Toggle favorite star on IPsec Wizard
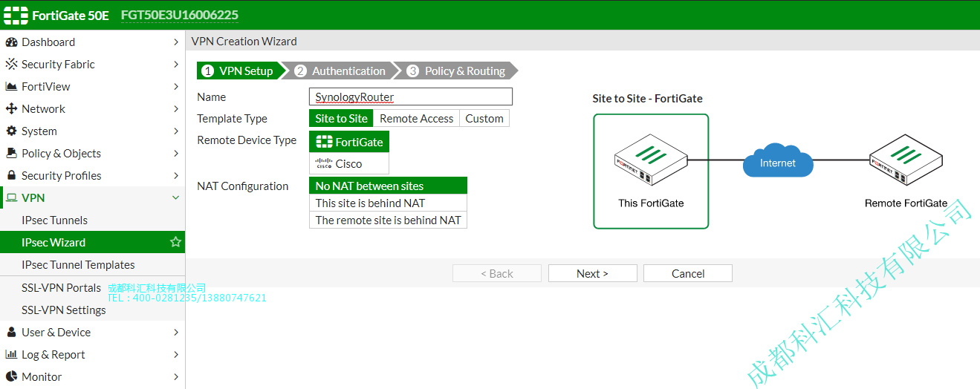 (x=175, y=242)
